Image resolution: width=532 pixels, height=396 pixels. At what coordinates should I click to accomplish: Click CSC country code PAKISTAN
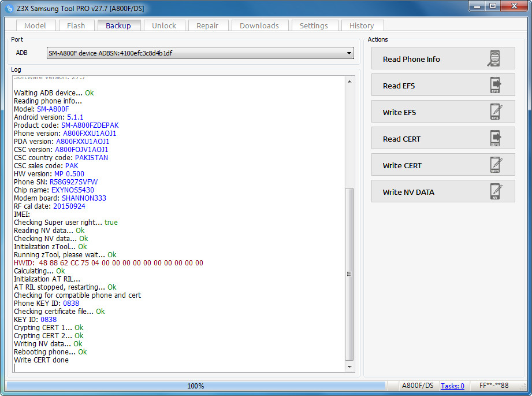point(92,158)
